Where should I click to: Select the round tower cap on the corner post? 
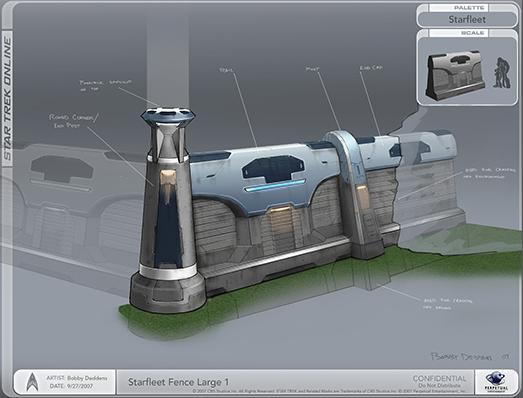[168, 115]
